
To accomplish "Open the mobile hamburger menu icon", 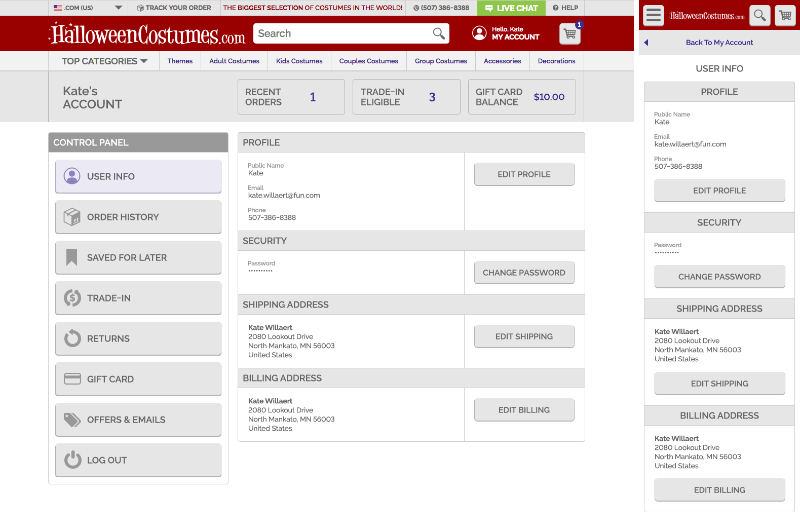I will click(654, 16).
